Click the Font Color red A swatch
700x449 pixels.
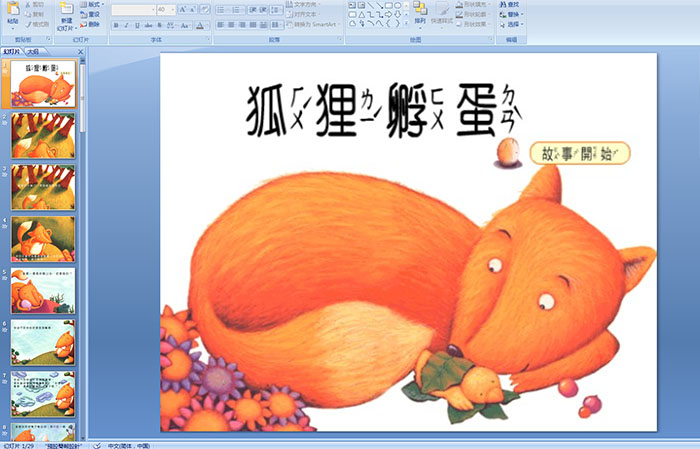[x=200, y=25]
